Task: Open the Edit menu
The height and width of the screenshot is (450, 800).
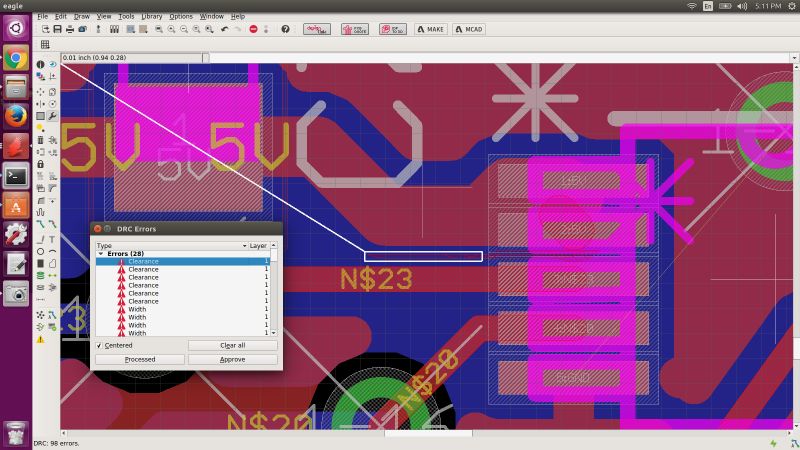Action: pyautogui.click(x=61, y=16)
